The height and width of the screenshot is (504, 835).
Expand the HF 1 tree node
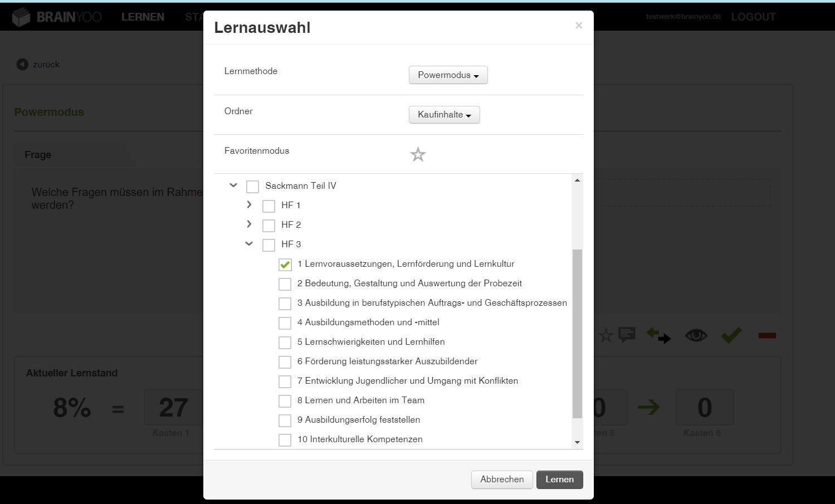(x=249, y=205)
